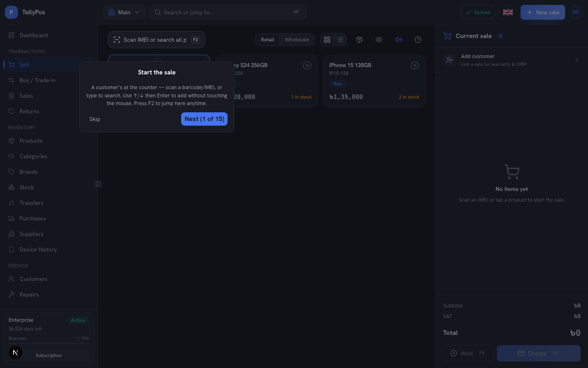Image resolution: width=588 pixels, height=368 pixels.
Task: Click the Device History phone icon
Action: click(11, 249)
